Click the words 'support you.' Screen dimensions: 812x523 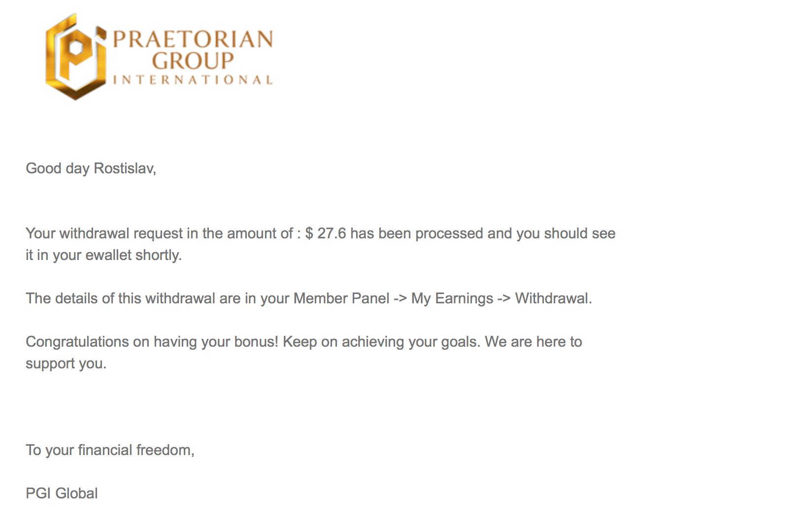coord(66,363)
